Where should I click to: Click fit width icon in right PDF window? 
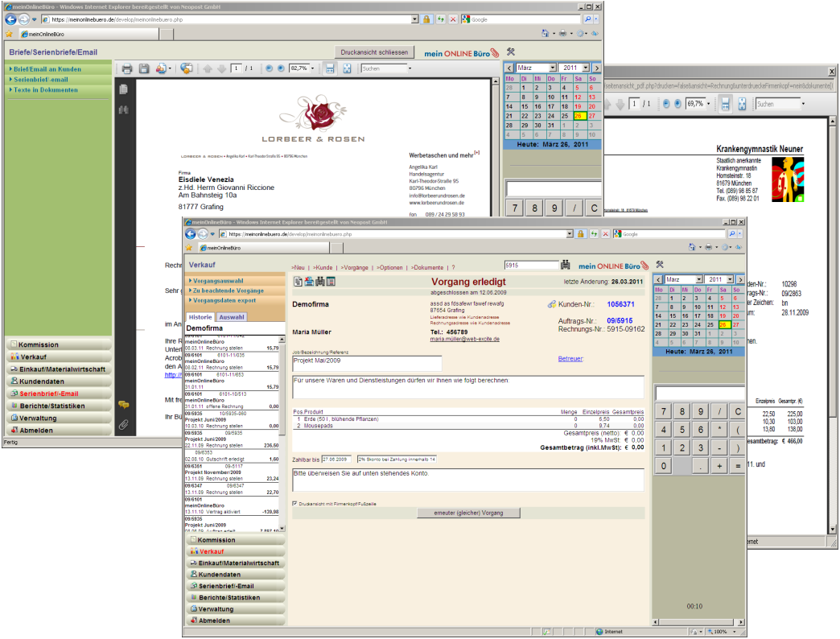coord(726,104)
